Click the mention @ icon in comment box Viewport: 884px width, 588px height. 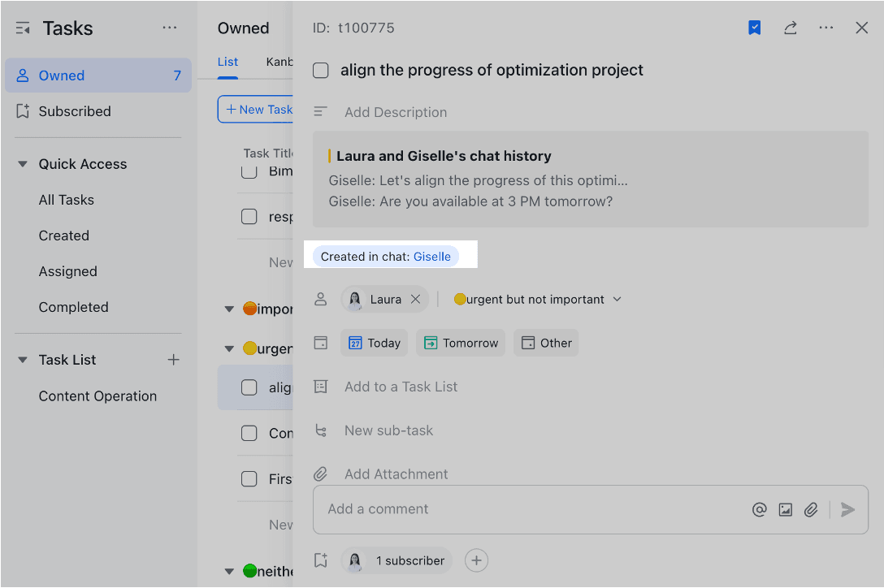759,509
